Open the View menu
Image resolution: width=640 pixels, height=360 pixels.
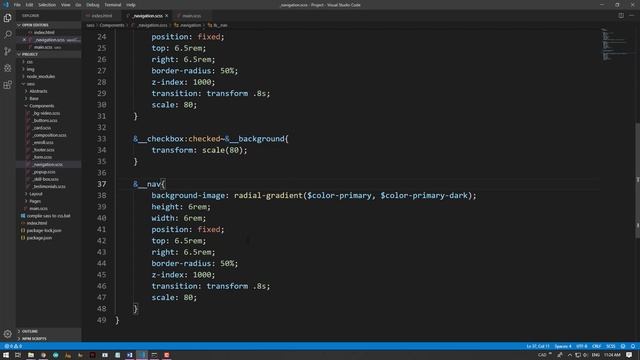tap(65, 5)
